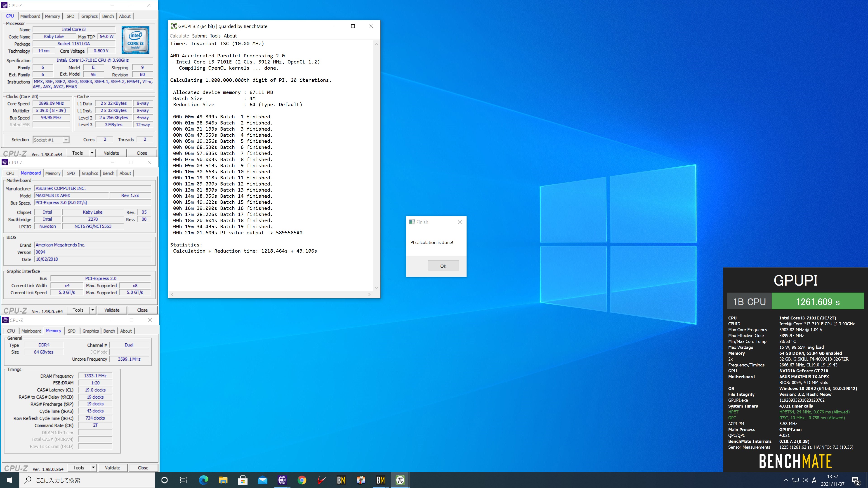Click Tools button in CPU-Z Memory window
The height and width of the screenshot is (488, 868).
78,467
